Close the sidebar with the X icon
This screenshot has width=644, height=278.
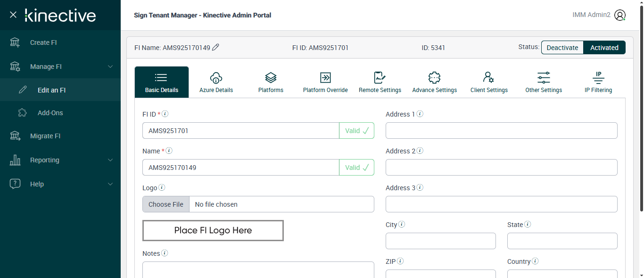[13, 15]
